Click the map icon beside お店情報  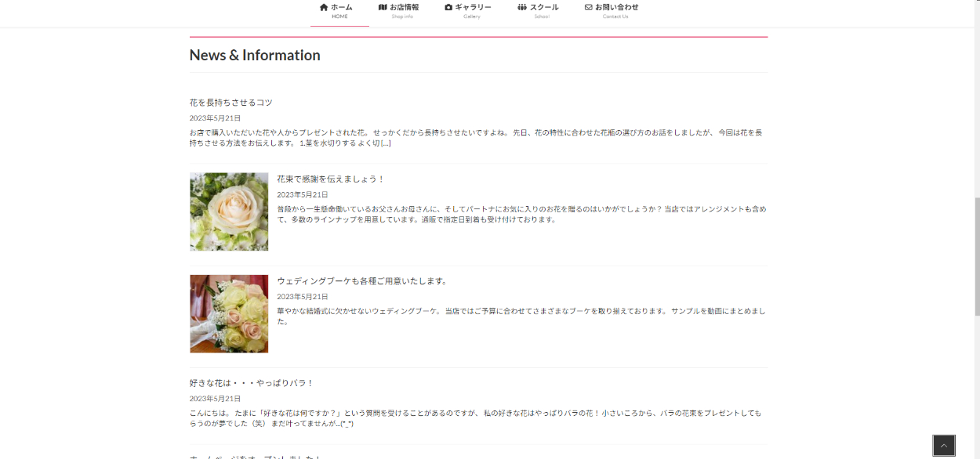tap(383, 7)
